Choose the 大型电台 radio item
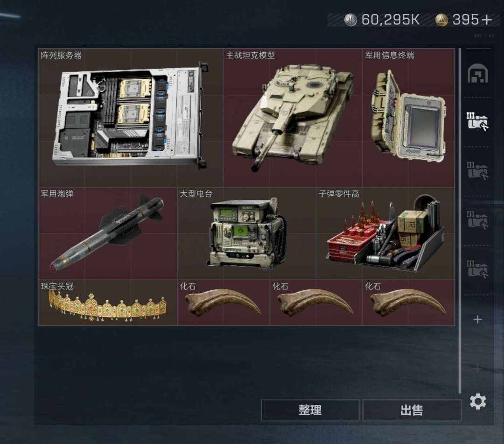 pyautogui.click(x=246, y=233)
